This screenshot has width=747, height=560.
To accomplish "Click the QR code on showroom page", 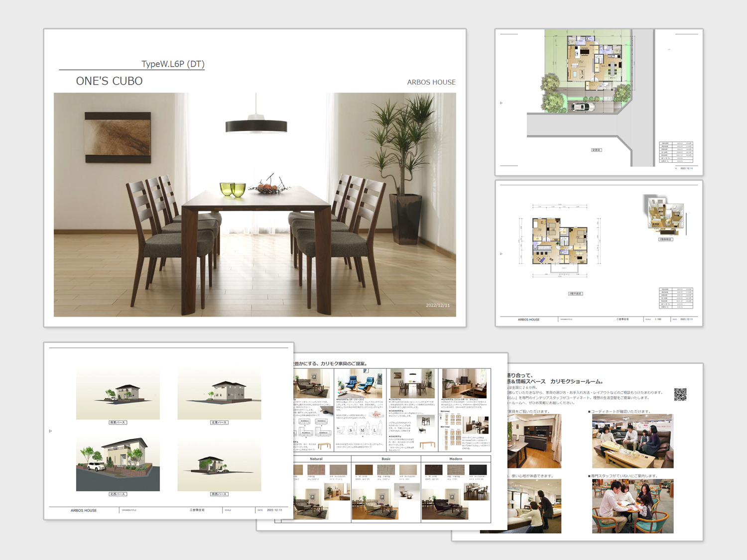I will [x=680, y=395].
